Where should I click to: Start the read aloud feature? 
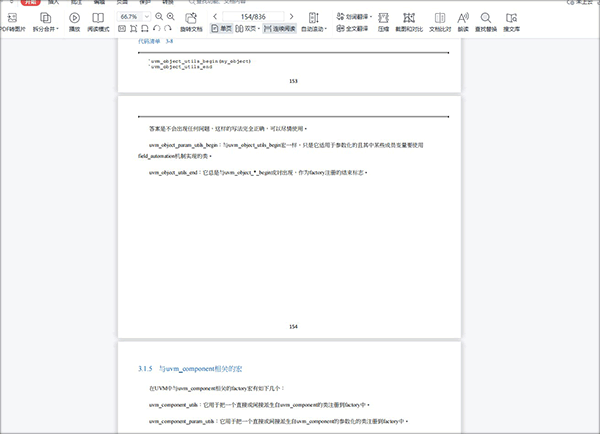[463, 22]
